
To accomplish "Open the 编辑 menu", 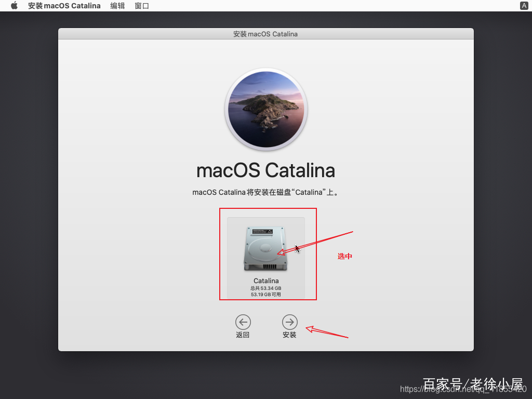I will [117, 6].
